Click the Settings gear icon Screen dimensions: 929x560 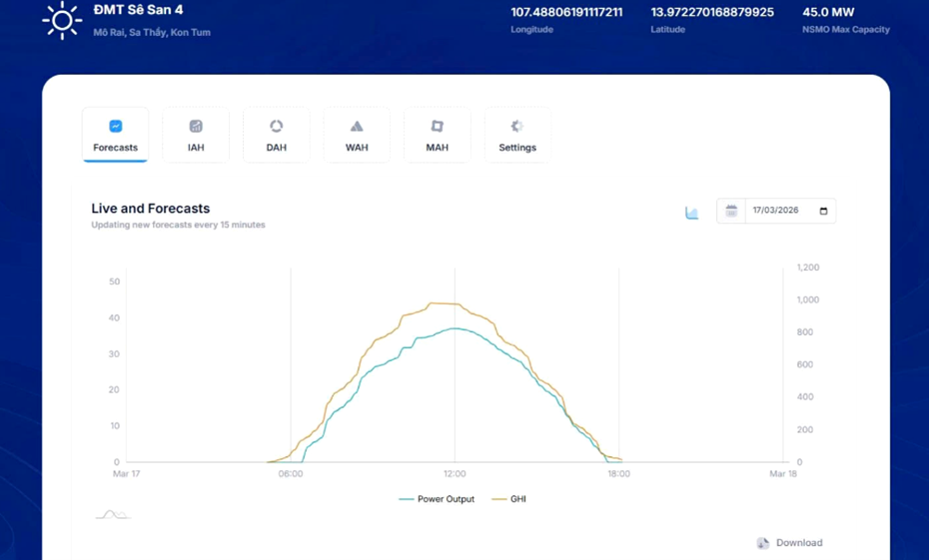point(517,126)
